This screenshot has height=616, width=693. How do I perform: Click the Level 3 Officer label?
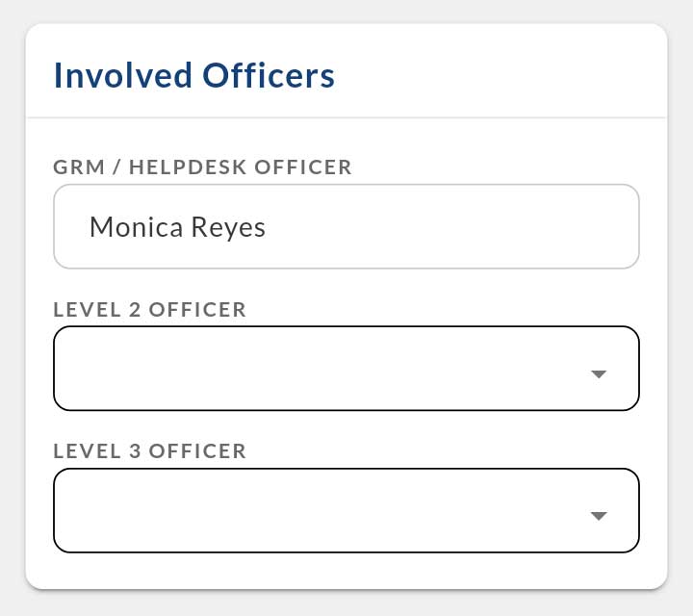point(150,450)
